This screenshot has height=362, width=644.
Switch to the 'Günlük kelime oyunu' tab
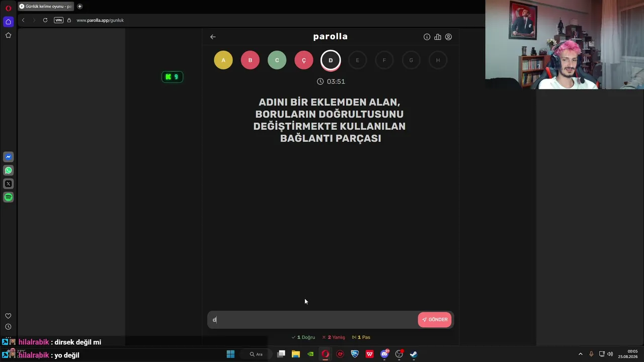(45, 7)
